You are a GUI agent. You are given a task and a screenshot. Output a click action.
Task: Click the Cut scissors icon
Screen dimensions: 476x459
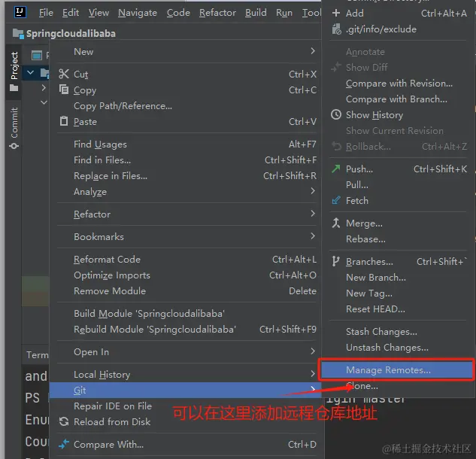(x=64, y=74)
